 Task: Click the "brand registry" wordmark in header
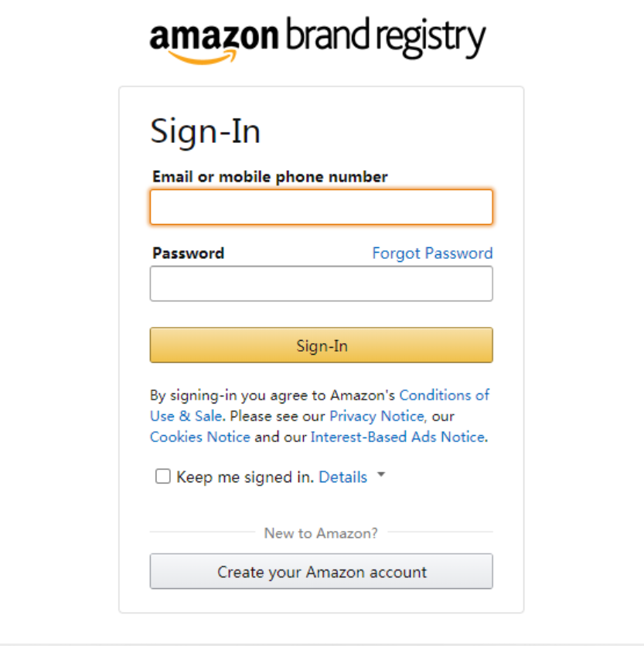pos(385,36)
